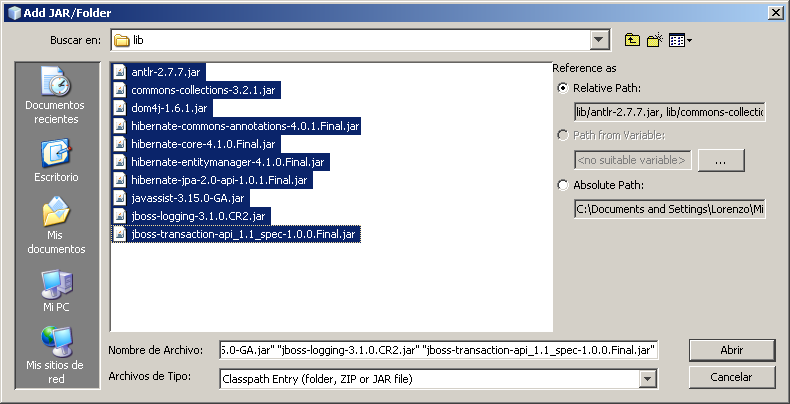Create a new folder with toolbar icon

655,41
